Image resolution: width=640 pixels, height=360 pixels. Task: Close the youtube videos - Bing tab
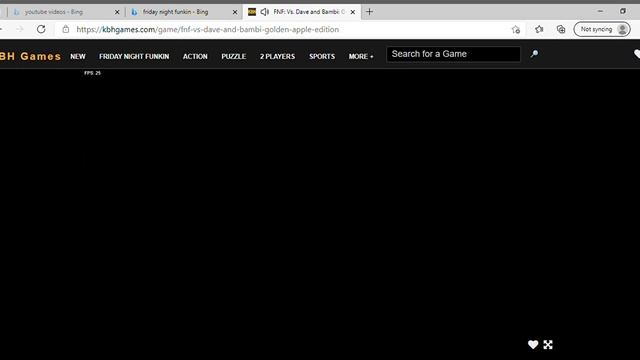117,12
